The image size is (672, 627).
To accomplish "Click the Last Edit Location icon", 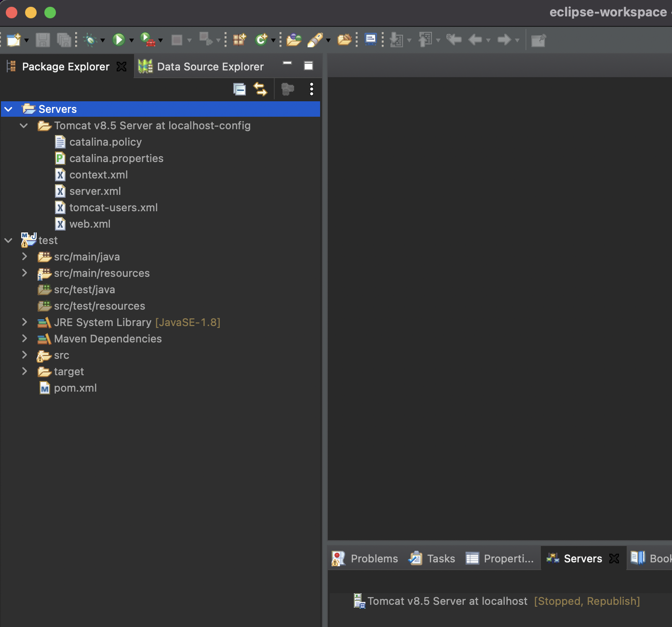I will [x=454, y=39].
